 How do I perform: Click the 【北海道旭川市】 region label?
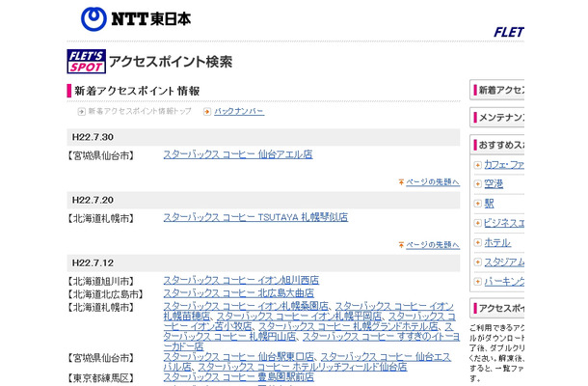pyautogui.click(x=100, y=281)
